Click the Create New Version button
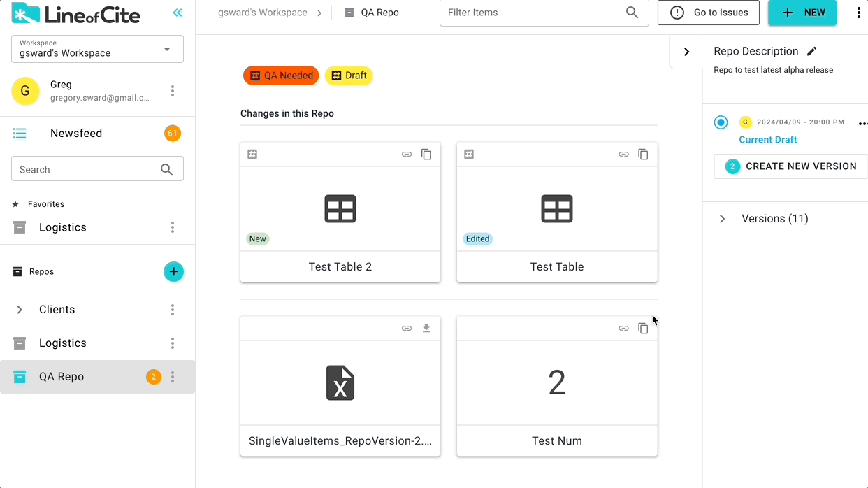The image size is (868, 488). point(790,166)
